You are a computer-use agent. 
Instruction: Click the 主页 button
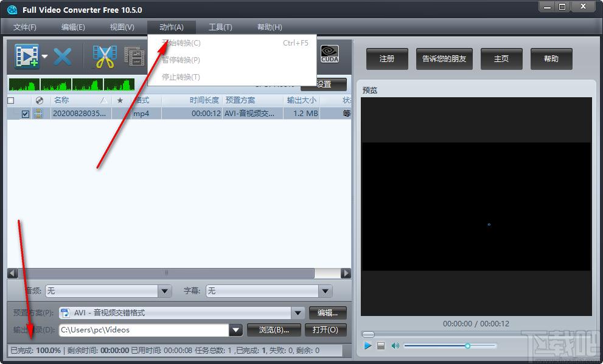[x=501, y=59]
